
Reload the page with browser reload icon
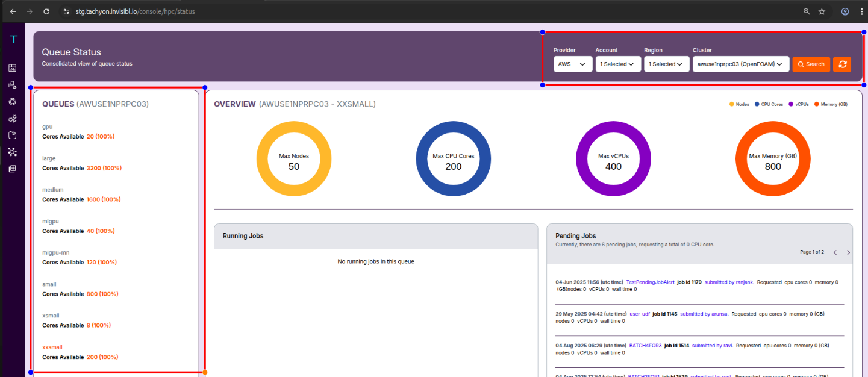coord(46,11)
